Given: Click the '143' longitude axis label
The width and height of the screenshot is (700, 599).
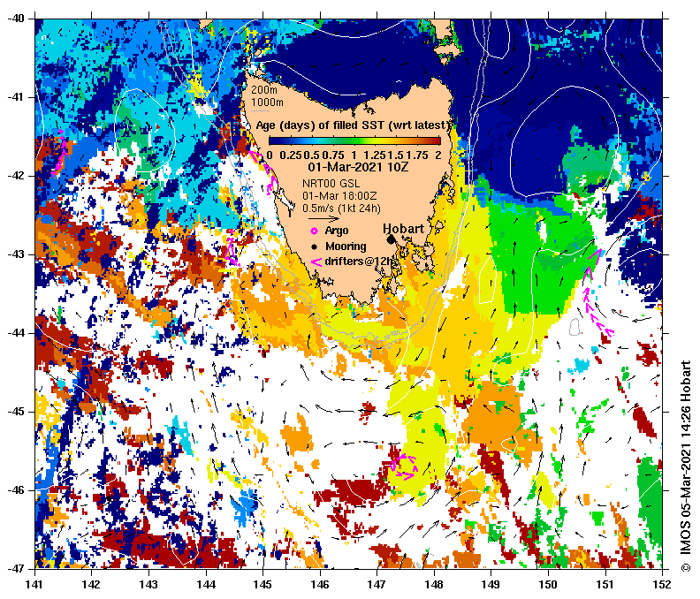Looking at the screenshot, I should tap(148, 584).
